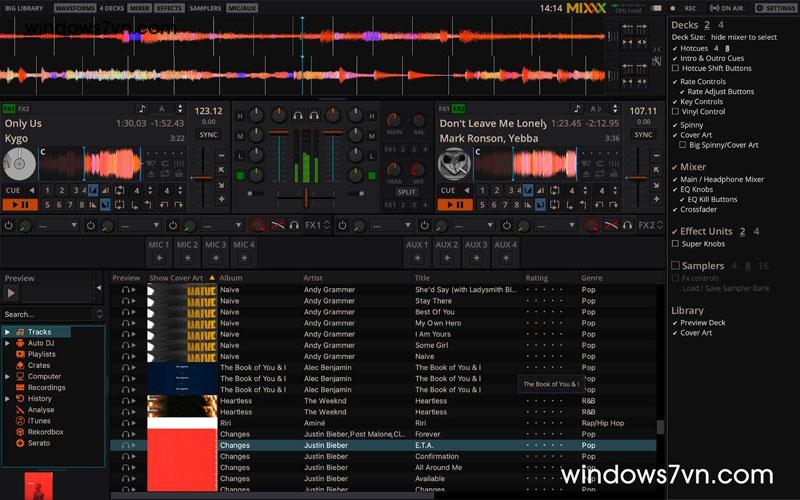Expand the Tracks tree node
The image size is (800, 500).
(7, 332)
